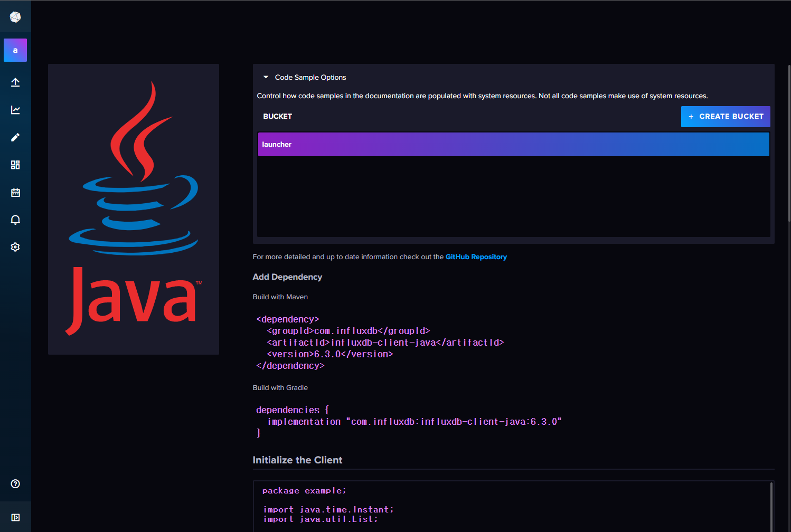Screen dimensions: 791x532
Task: Click the 'import java.util.List;' line
Action: [x=321, y=519]
